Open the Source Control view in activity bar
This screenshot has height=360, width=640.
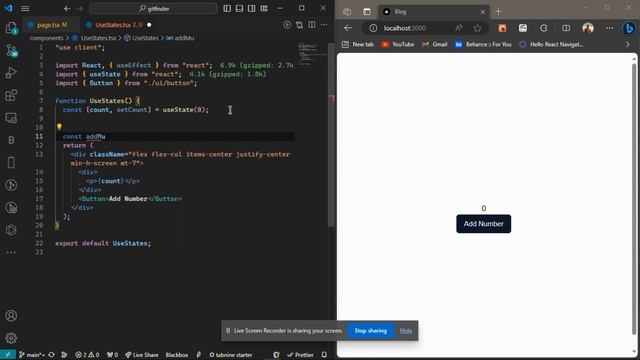point(11,51)
